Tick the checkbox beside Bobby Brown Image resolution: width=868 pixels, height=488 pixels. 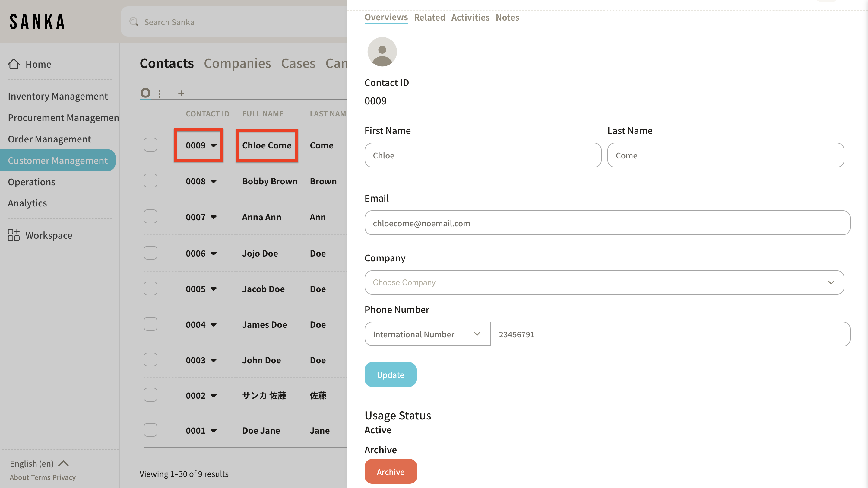click(x=150, y=181)
